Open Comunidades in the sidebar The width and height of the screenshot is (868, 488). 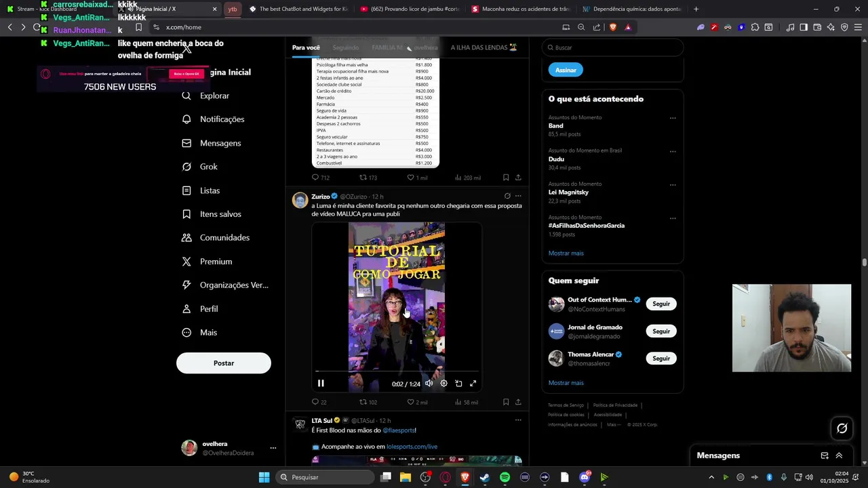216,238
